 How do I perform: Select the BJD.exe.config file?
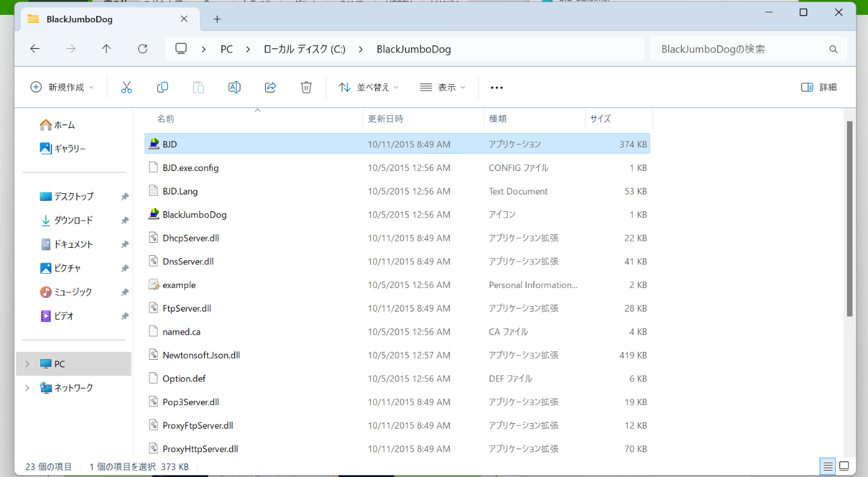pos(397,168)
